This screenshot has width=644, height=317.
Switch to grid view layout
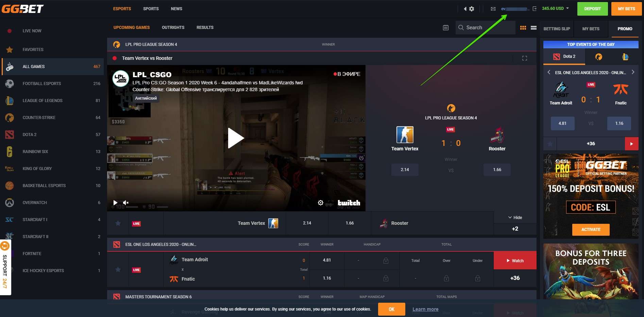[x=523, y=28]
